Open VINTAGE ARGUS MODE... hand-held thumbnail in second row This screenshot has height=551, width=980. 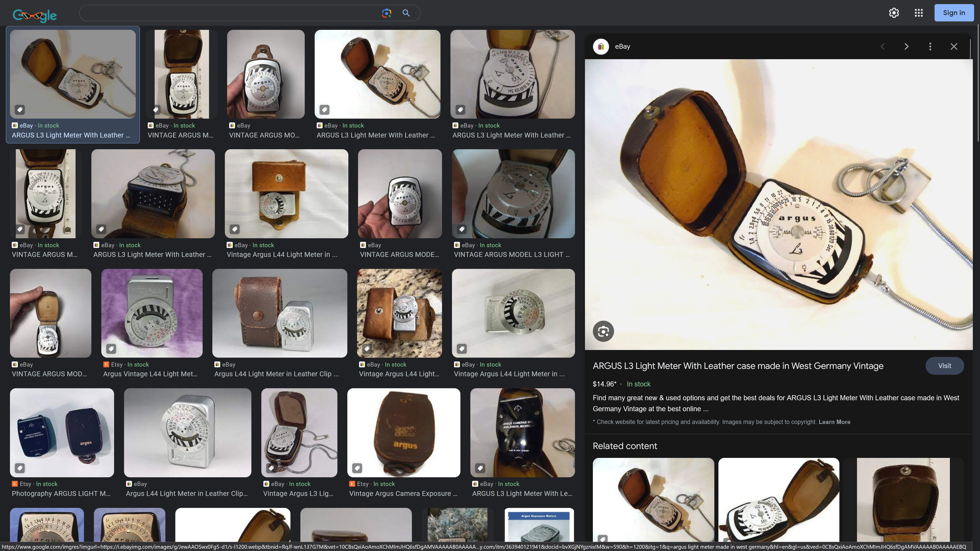[x=400, y=194]
